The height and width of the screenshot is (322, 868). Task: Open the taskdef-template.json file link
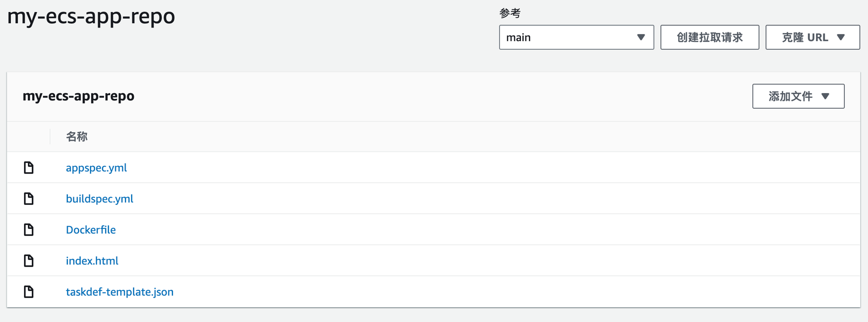pos(120,292)
